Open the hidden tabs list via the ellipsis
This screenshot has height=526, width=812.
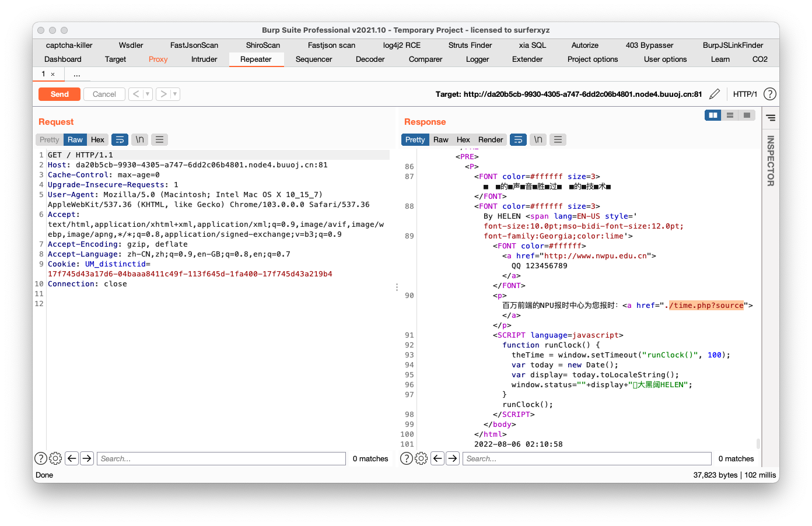point(77,74)
